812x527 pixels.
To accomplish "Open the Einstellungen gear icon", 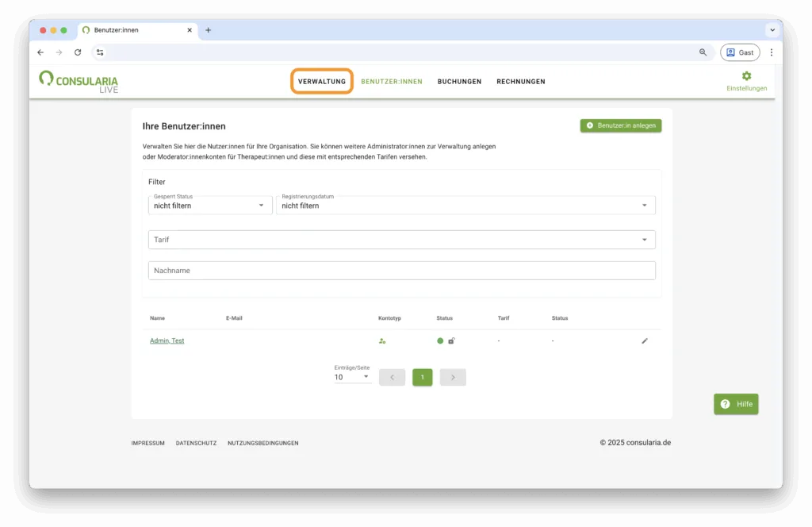I will (x=746, y=76).
